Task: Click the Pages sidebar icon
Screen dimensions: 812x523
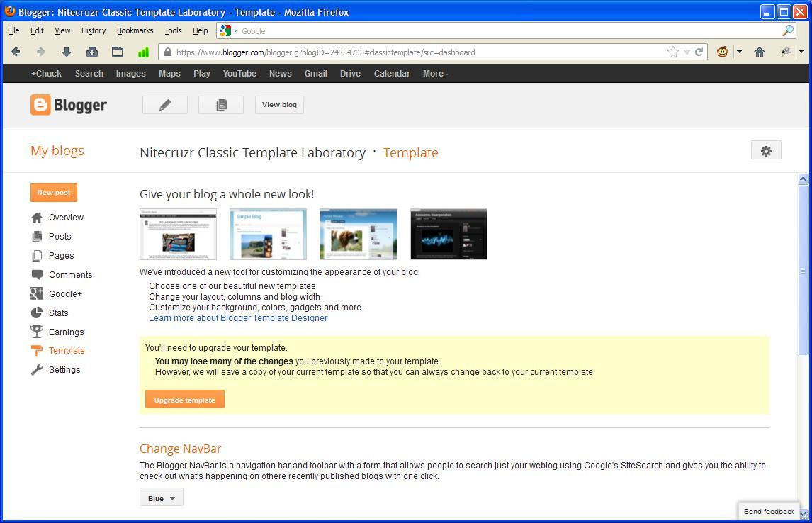Action: [37, 256]
